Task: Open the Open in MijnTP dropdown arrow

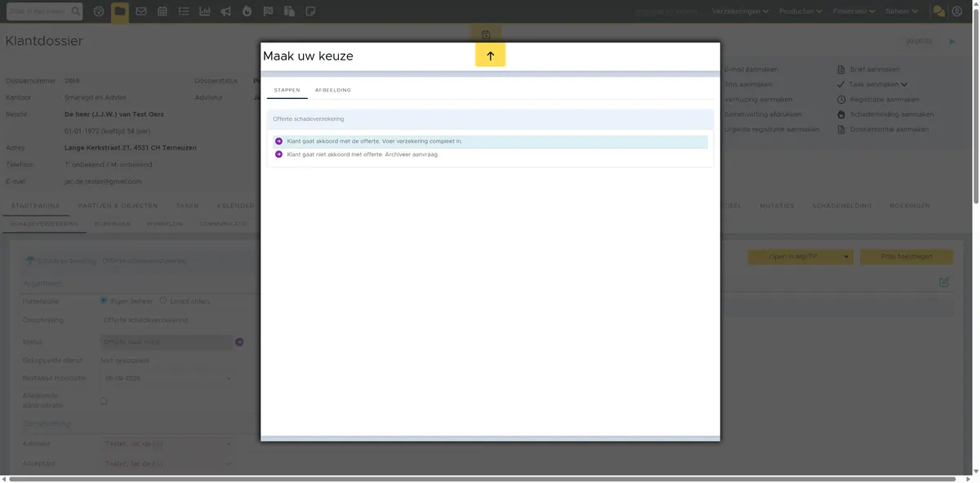Action: pos(847,257)
